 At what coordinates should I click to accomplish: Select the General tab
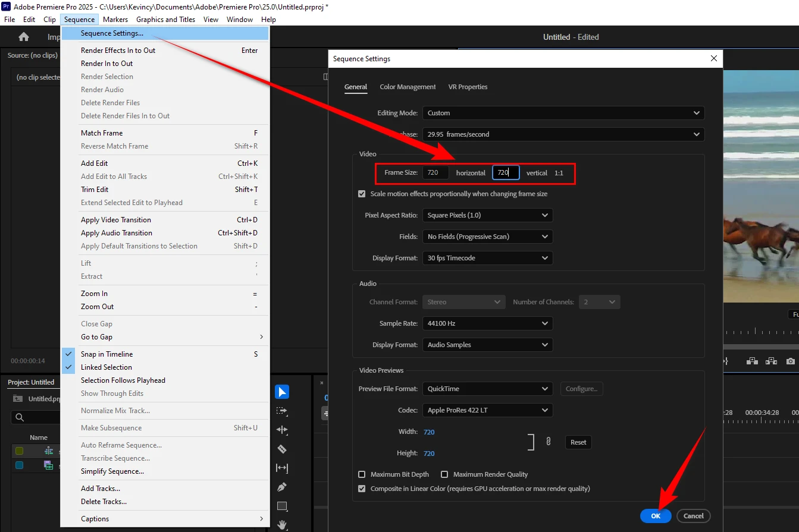pos(356,87)
